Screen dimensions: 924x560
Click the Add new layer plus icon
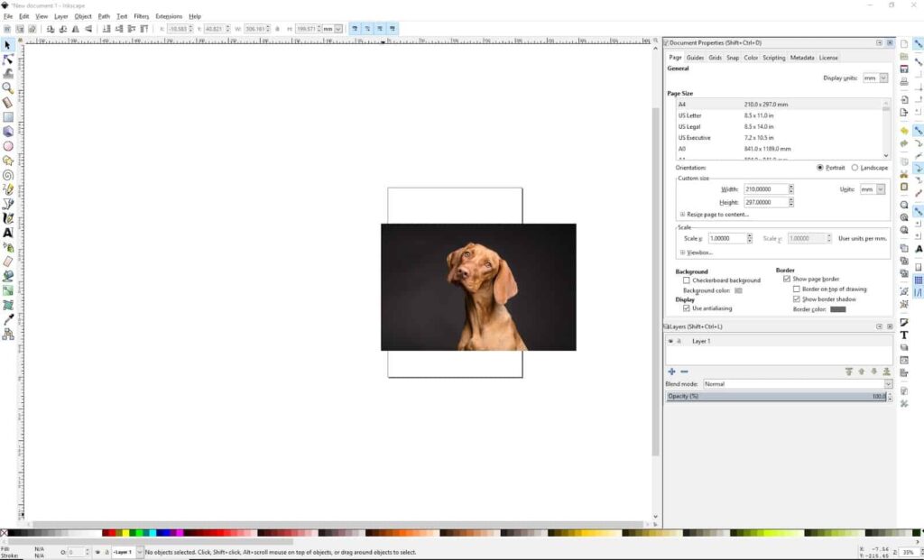[x=671, y=372]
